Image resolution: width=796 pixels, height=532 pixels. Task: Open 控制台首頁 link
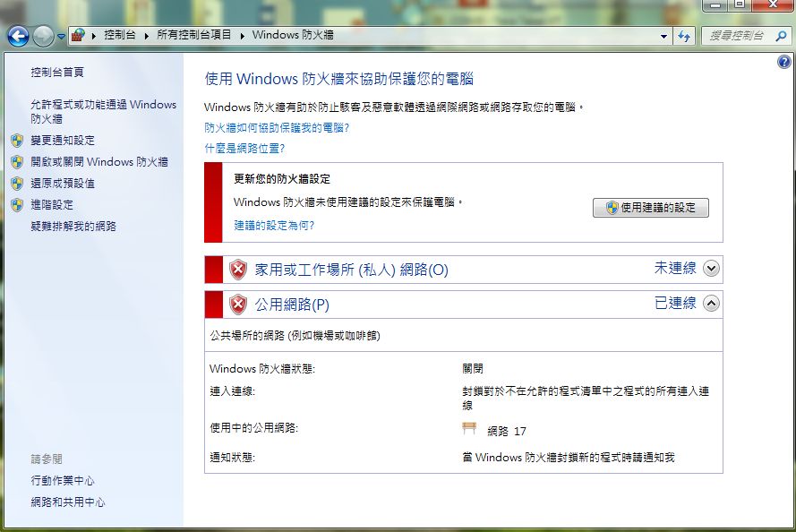[x=57, y=72]
